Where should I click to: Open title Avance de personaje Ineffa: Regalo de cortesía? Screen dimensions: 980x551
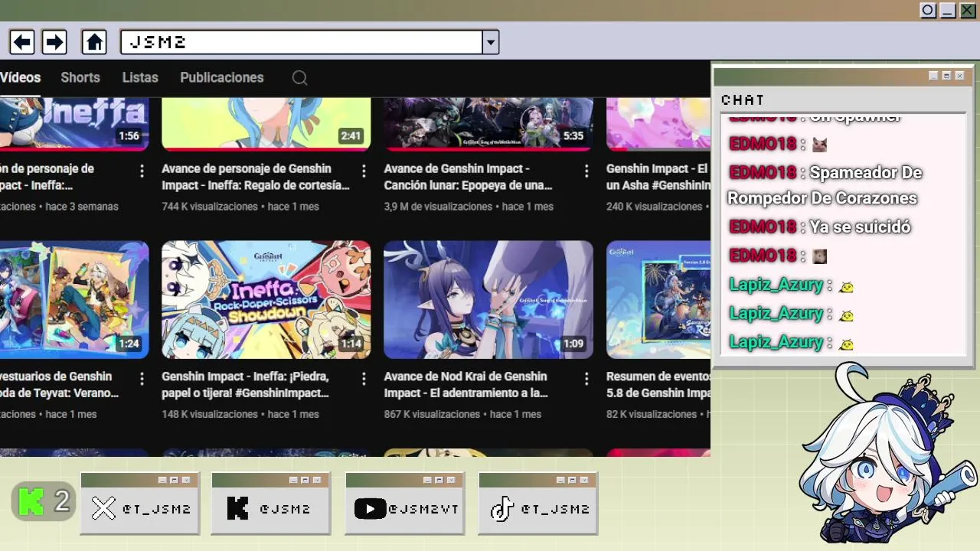(x=256, y=177)
